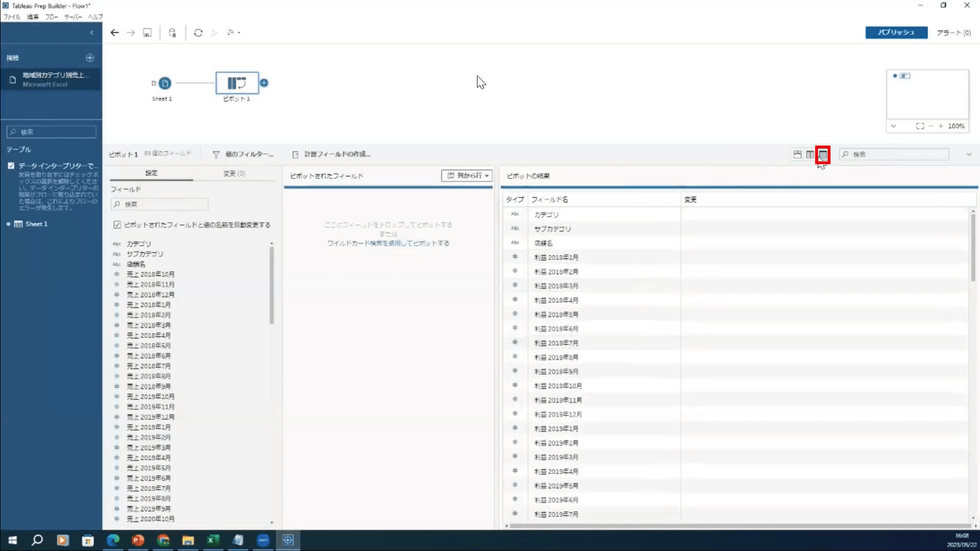This screenshot has height=551, width=980.
Task: Toggle データインタープリター checkbox
Action: pos(11,166)
